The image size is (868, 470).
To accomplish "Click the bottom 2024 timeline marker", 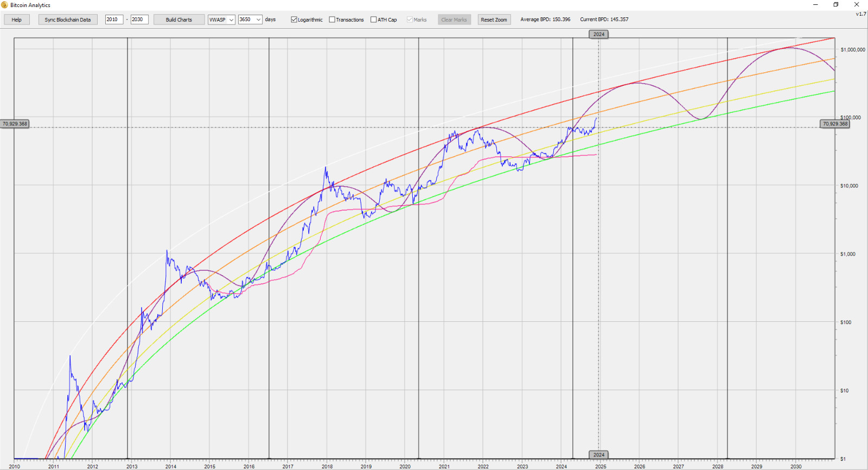I will pos(599,455).
